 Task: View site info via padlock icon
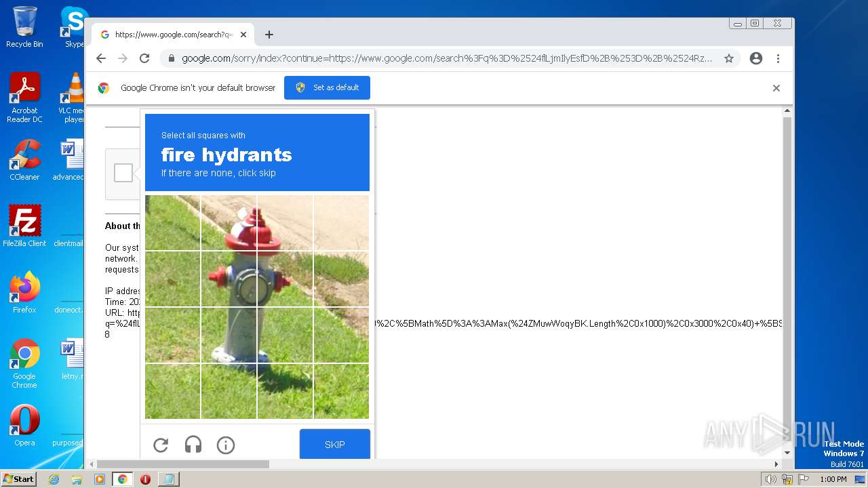pos(172,58)
